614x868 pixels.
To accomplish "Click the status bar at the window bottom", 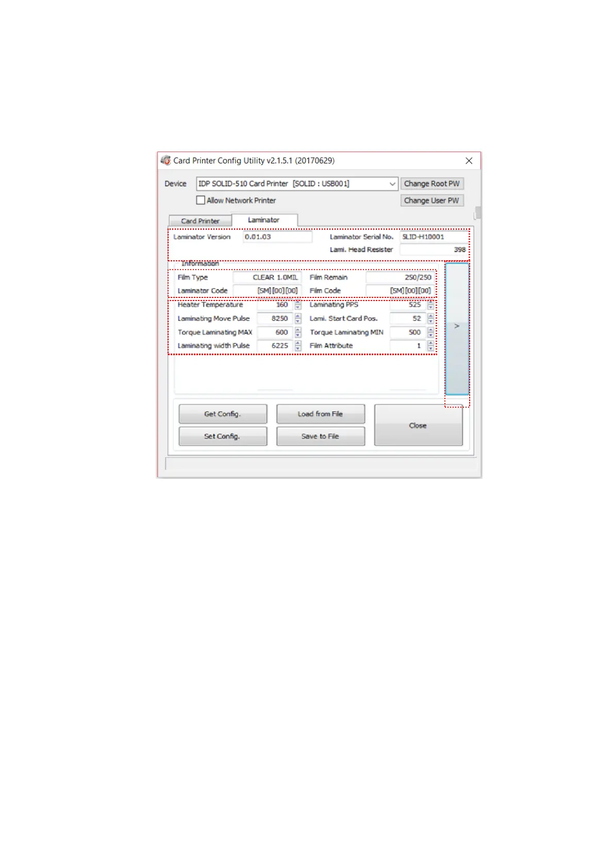I will [x=320, y=463].
